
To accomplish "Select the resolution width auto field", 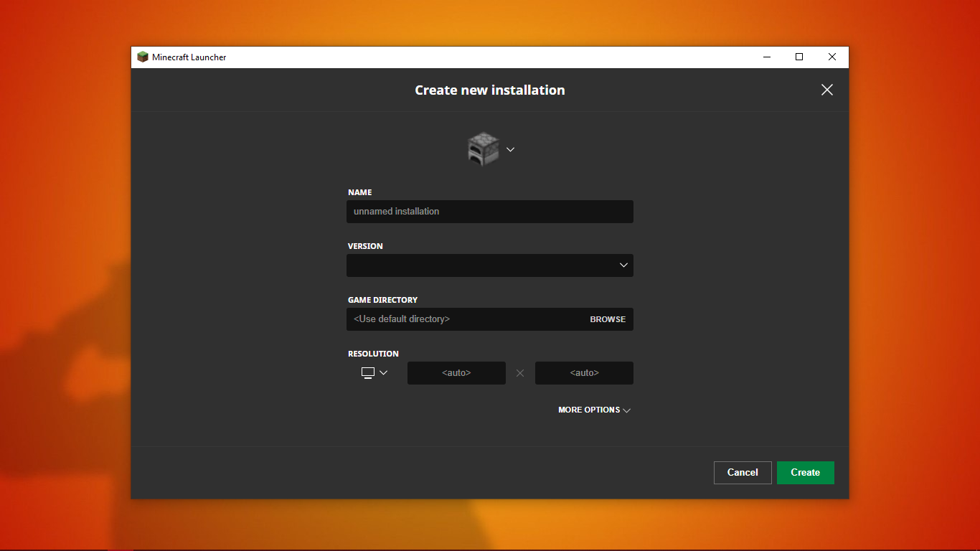I will (x=456, y=373).
